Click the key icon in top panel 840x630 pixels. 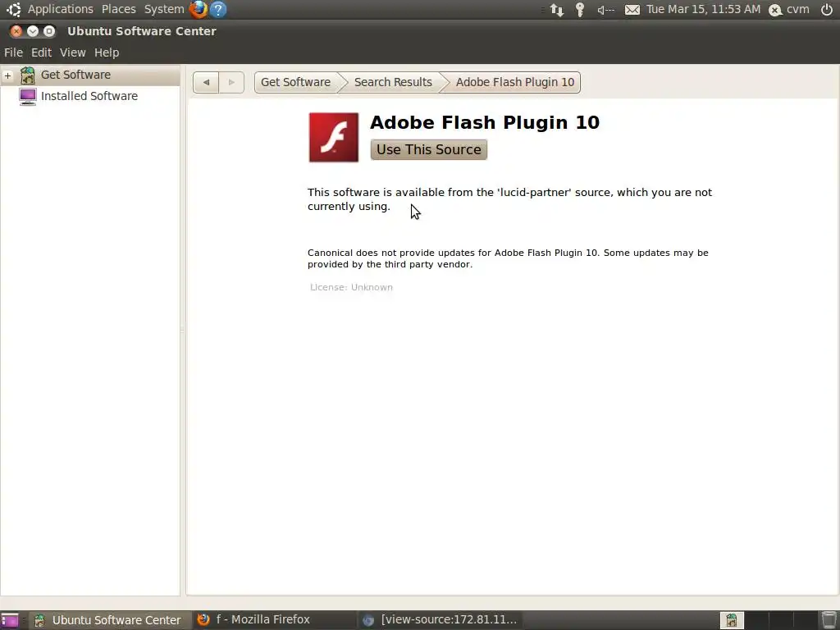tap(580, 10)
